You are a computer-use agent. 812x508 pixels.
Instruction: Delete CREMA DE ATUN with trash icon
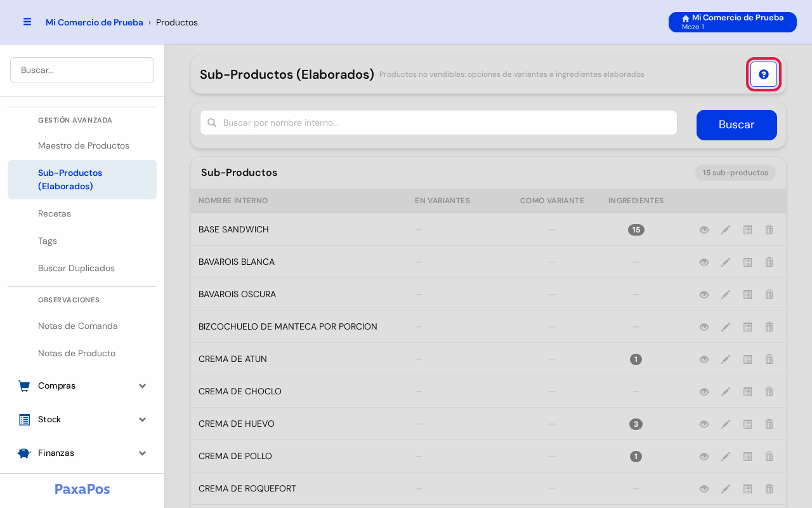coord(769,359)
